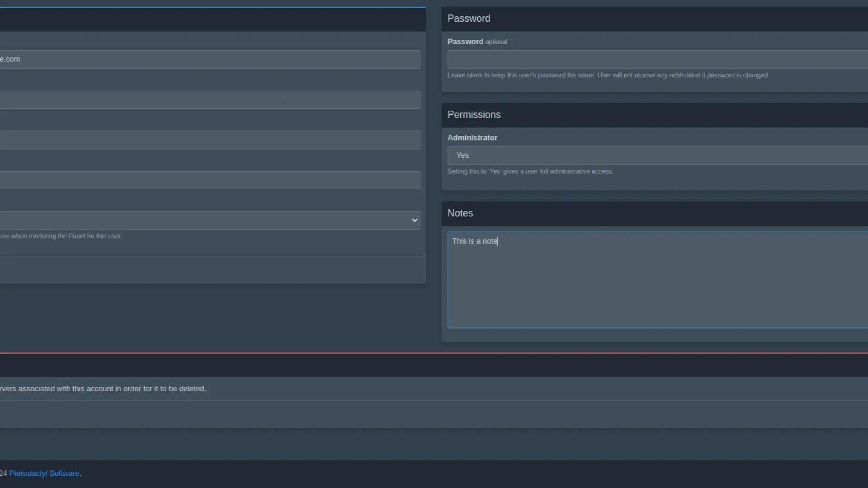The width and height of the screenshot is (868, 488).
Task: Click the Notes panel header
Action: 460,213
